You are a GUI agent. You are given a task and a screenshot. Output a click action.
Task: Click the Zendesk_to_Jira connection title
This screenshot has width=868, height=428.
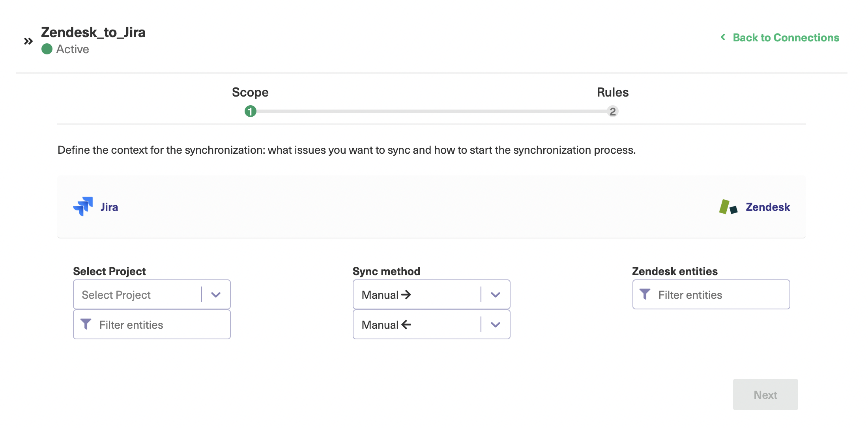[93, 32]
